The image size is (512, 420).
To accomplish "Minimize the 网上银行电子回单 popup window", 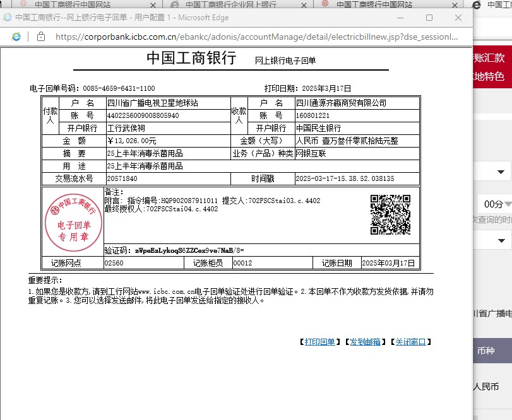I will tap(400, 18).
